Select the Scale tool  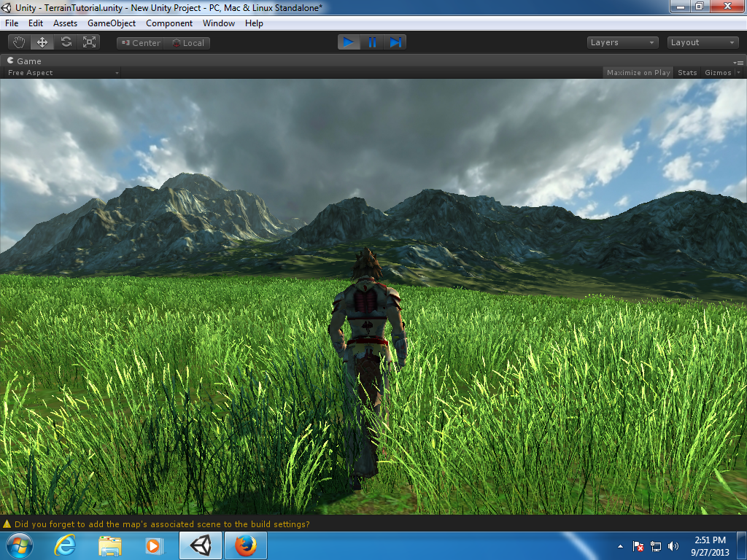[x=89, y=42]
